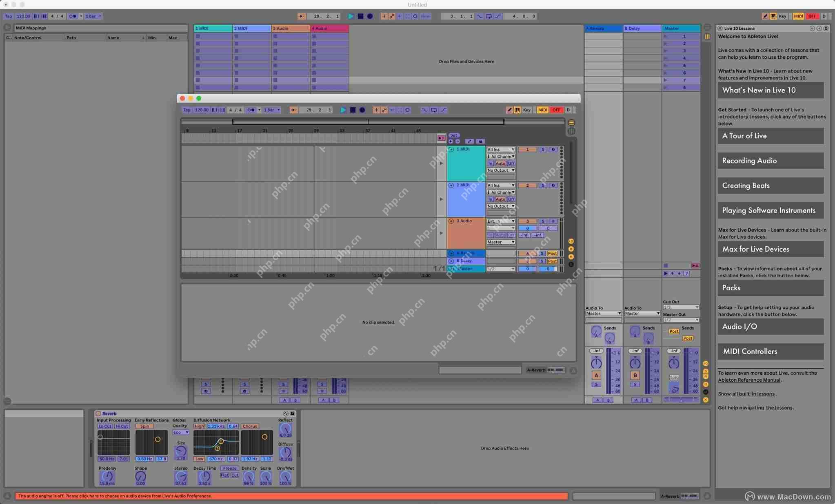
Task: Toggle Freeze on the Reverb device
Action: tap(229, 468)
